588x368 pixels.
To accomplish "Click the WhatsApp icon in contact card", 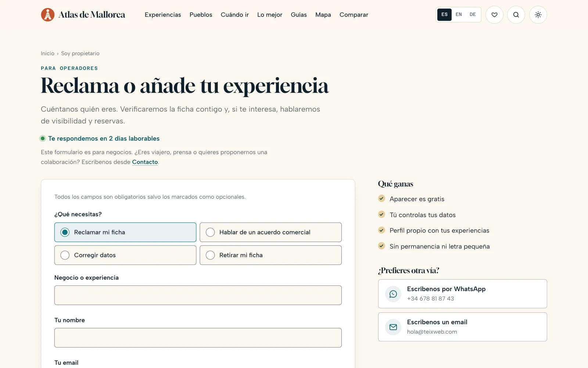I will (x=393, y=294).
